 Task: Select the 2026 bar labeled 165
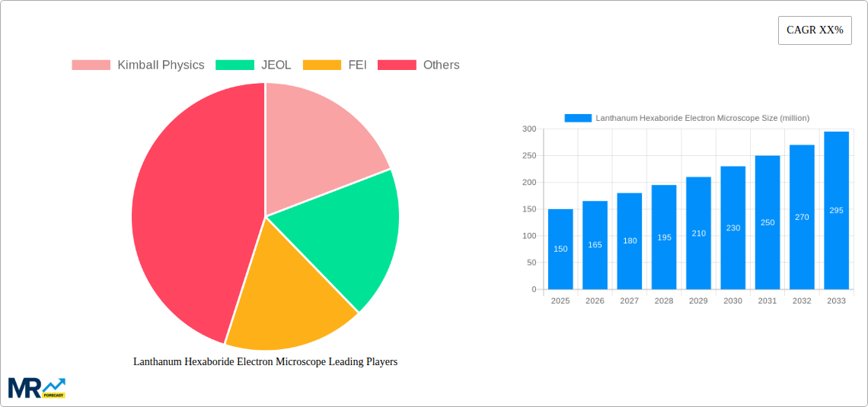click(595, 245)
